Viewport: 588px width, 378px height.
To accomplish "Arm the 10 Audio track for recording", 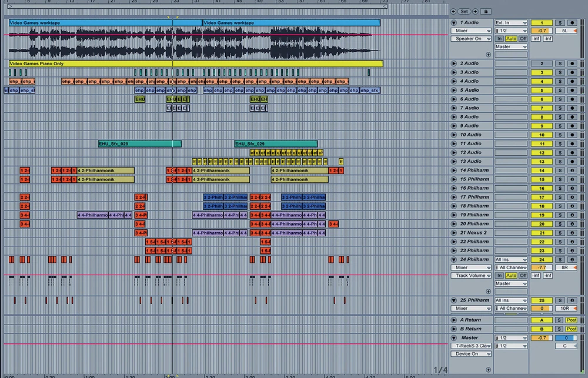I will [x=572, y=135].
